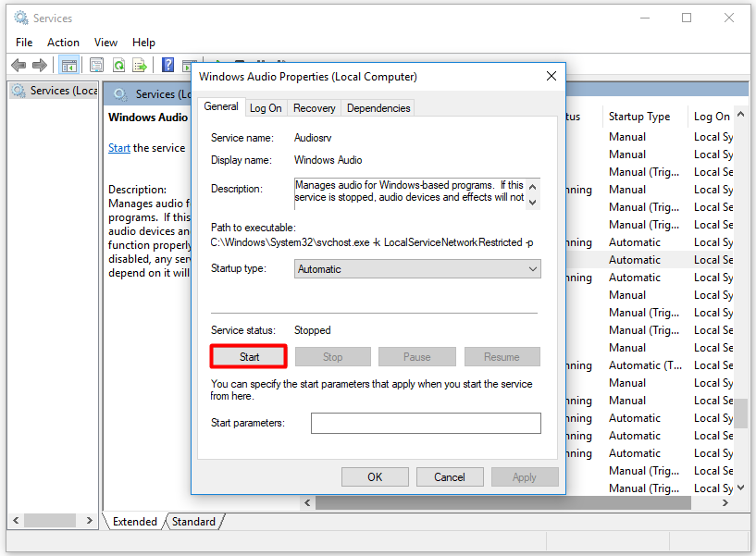
Task: Click the Services gear icon in title bar
Action: pyautogui.click(x=21, y=19)
